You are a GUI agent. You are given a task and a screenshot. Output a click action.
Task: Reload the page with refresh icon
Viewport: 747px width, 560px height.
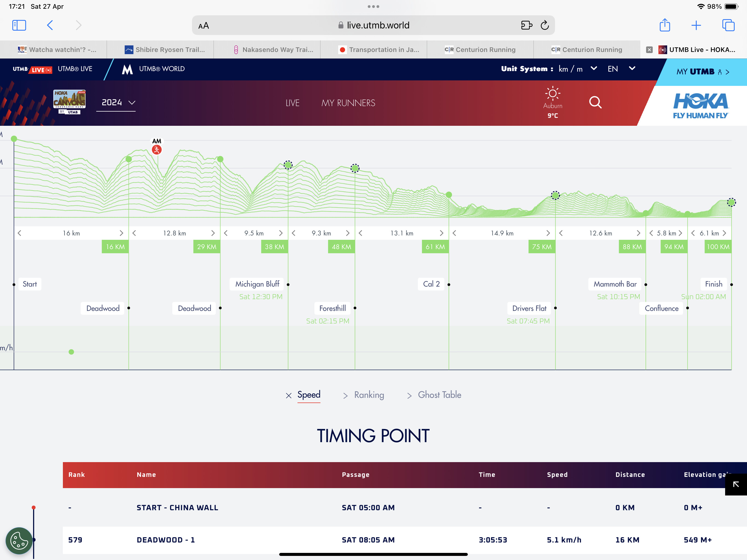(545, 25)
